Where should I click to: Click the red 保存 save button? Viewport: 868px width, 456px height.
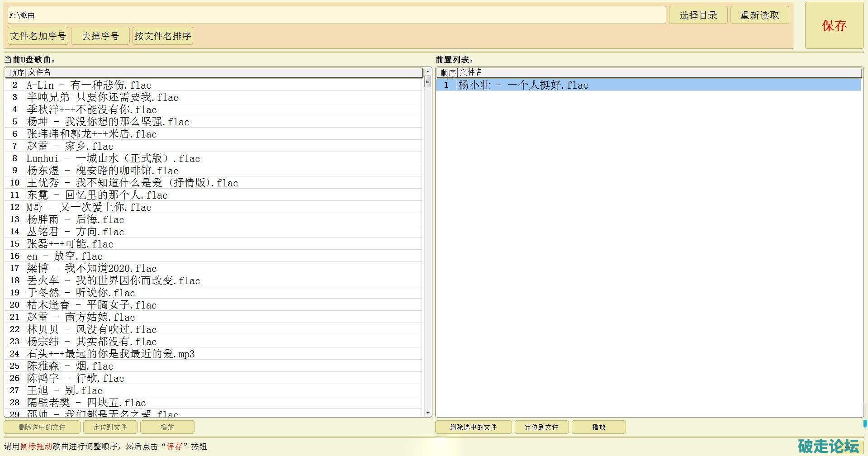[x=834, y=26]
